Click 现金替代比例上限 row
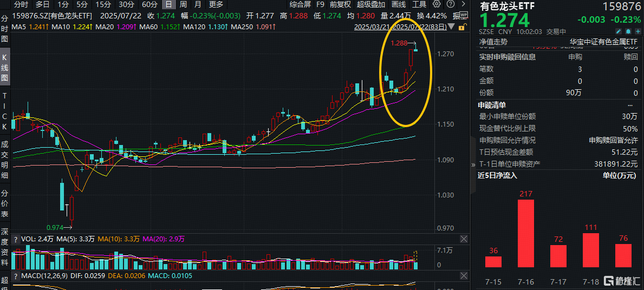644x290 pixels. [558, 128]
